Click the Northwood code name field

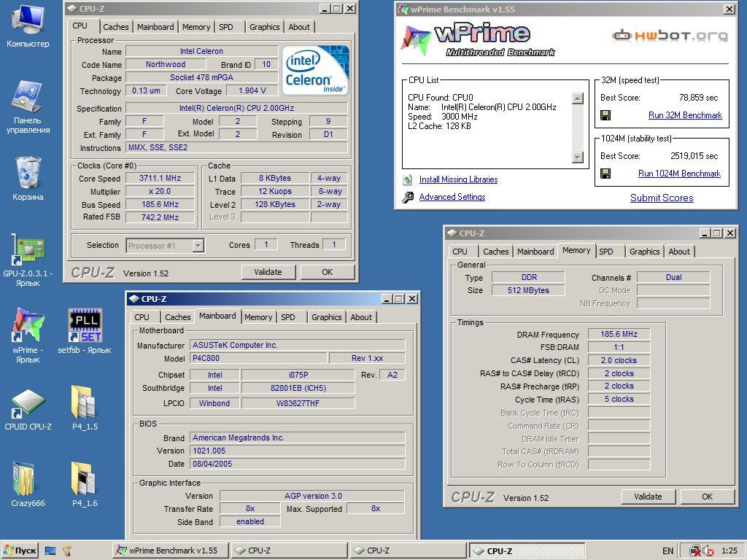coord(166,64)
